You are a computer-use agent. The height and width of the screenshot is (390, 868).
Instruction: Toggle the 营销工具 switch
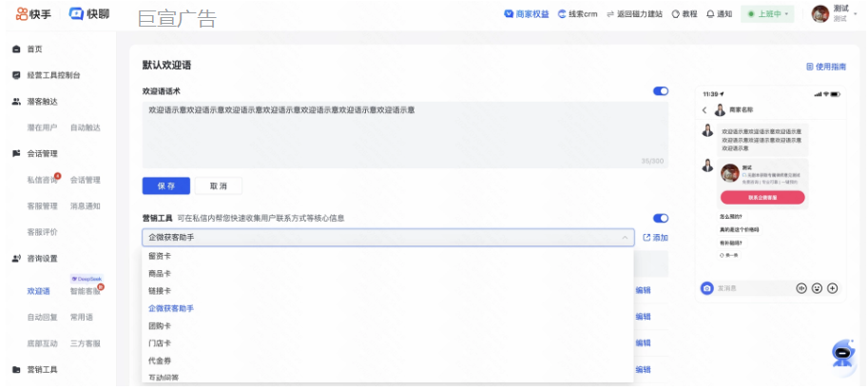(x=661, y=218)
